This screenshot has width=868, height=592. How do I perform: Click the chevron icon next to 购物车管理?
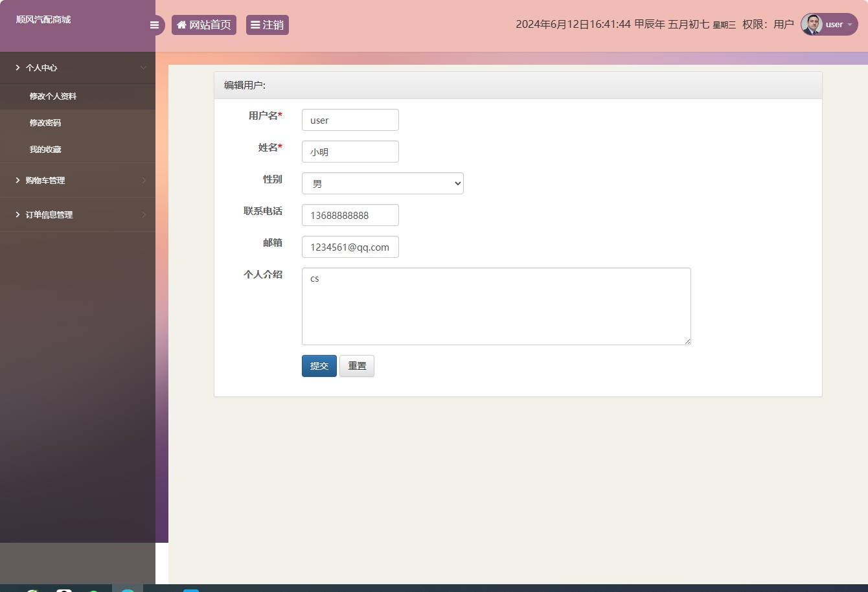click(145, 180)
